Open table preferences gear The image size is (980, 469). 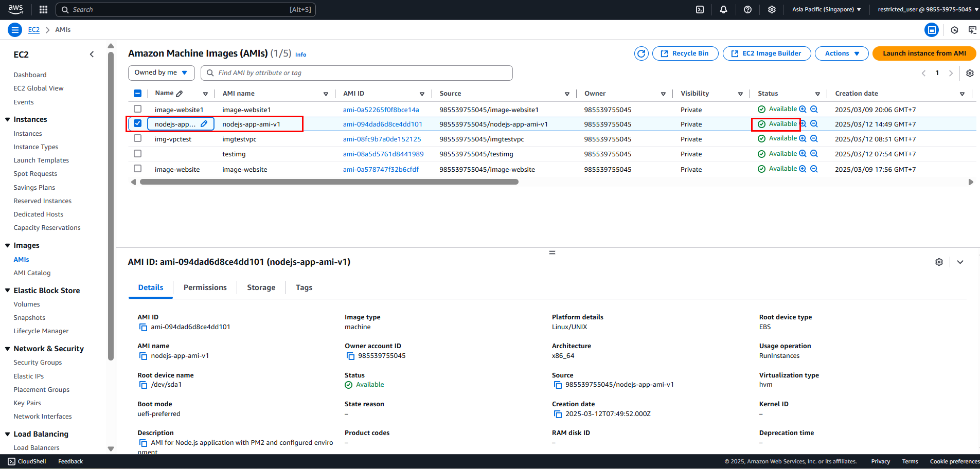tap(970, 73)
